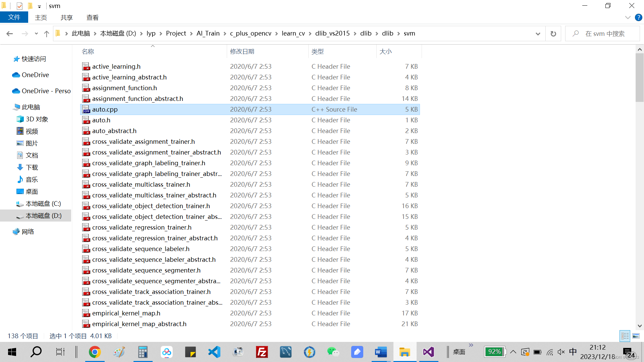Launch Chrome from the taskbar
Viewport: 644px width, 362px height.
95,352
